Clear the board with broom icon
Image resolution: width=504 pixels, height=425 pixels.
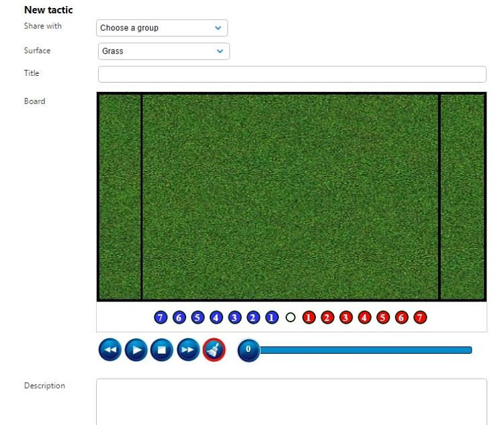[x=214, y=350]
